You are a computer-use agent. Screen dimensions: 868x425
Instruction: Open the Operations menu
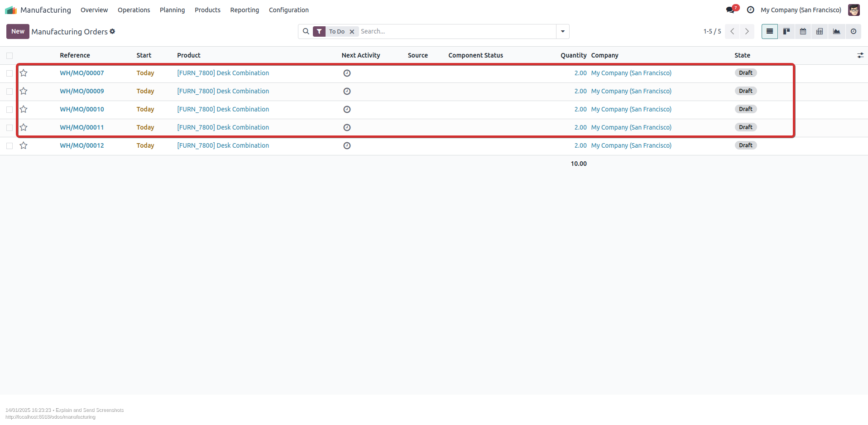[x=134, y=10]
